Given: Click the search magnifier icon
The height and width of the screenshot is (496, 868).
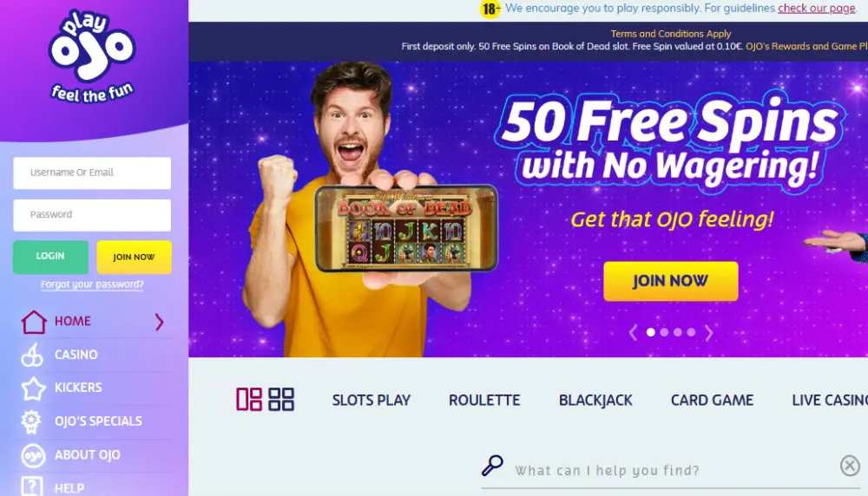Looking at the screenshot, I should (492, 466).
